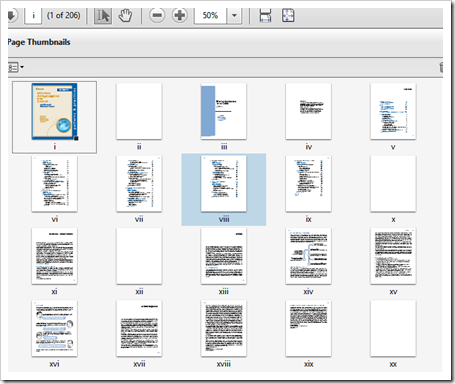Select blank page thumbnail ii
The height and width of the screenshot is (384, 455).
(139, 111)
